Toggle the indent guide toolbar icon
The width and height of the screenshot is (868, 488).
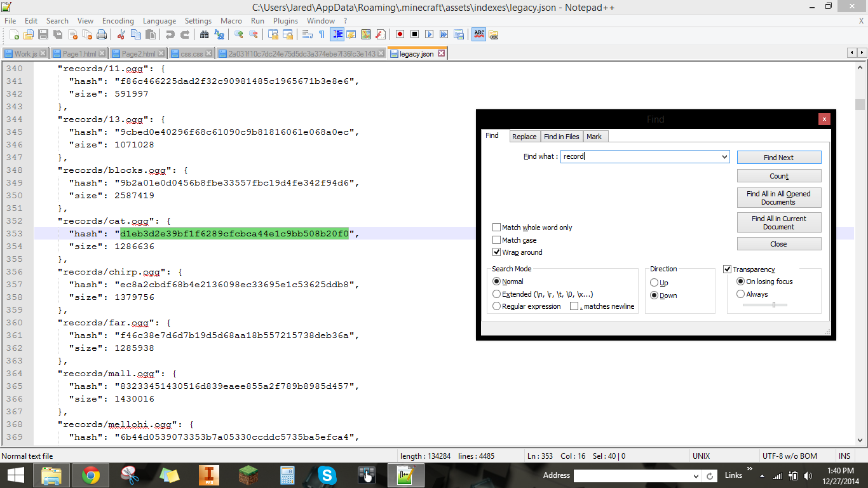[337, 34]
